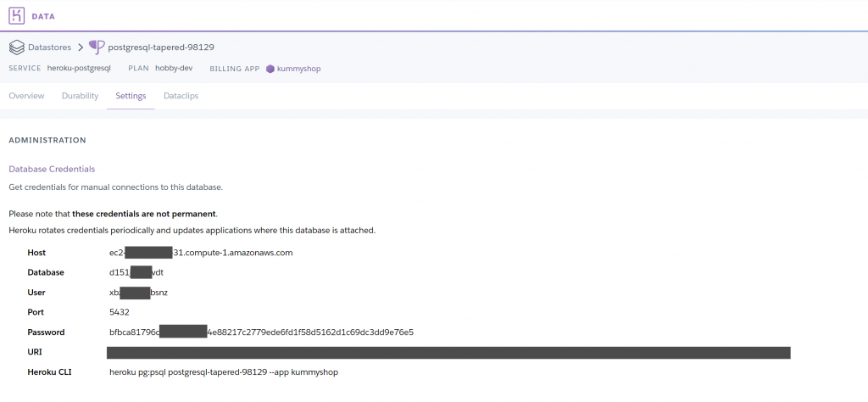Click the redacted URI value field
The height and width of the screenshot is (402, 868).
pyautogui.click(x=448, y=353)
